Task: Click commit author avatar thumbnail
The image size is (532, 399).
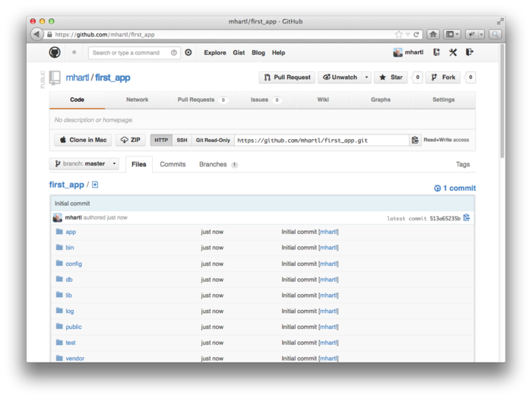Action: [x=57, y=217]
